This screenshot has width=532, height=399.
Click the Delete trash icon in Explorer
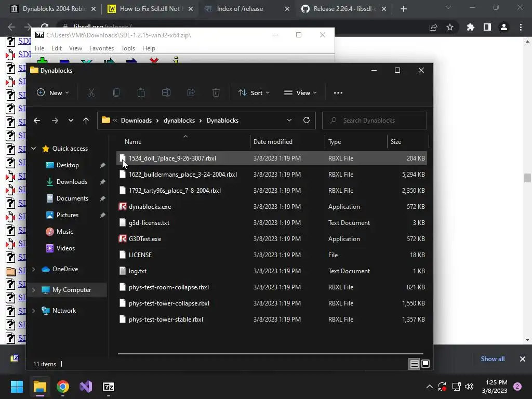(216, 92)
